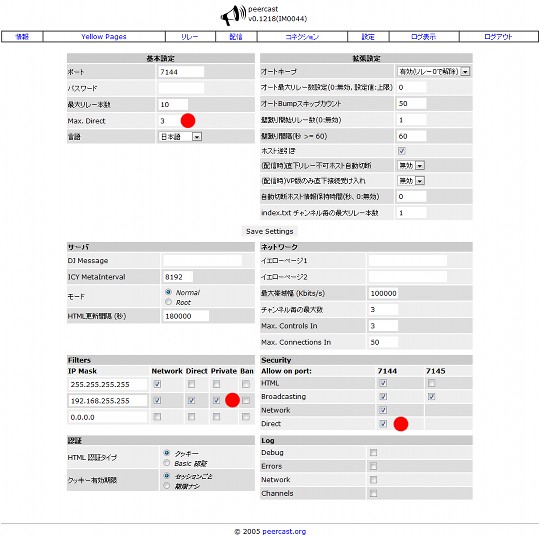This screenshot has width=540, height=536.
Task: Open the コネクション menu tab
Action: click(302, 37)
